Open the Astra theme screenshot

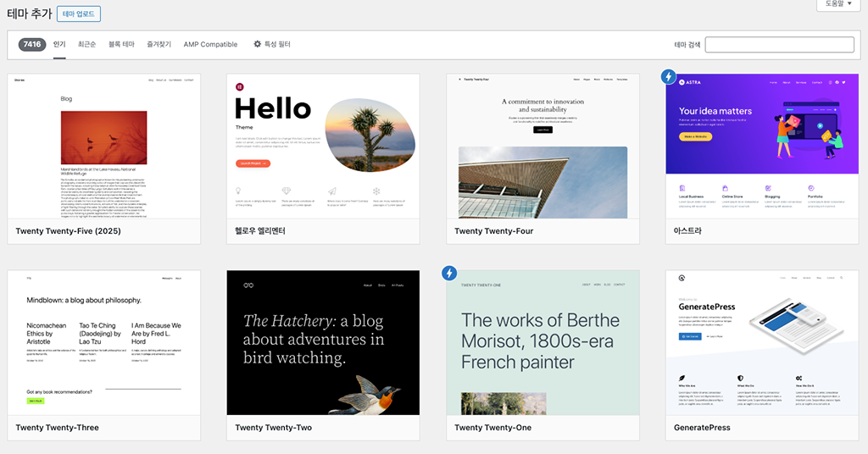pyautogui.click(x=762, y=146)
